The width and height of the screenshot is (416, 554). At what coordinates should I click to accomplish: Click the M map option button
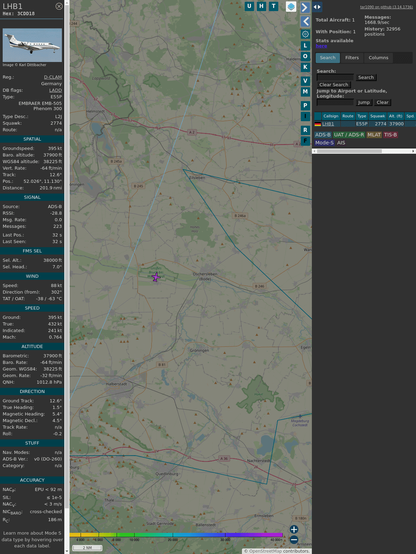(x=305, y=92)
